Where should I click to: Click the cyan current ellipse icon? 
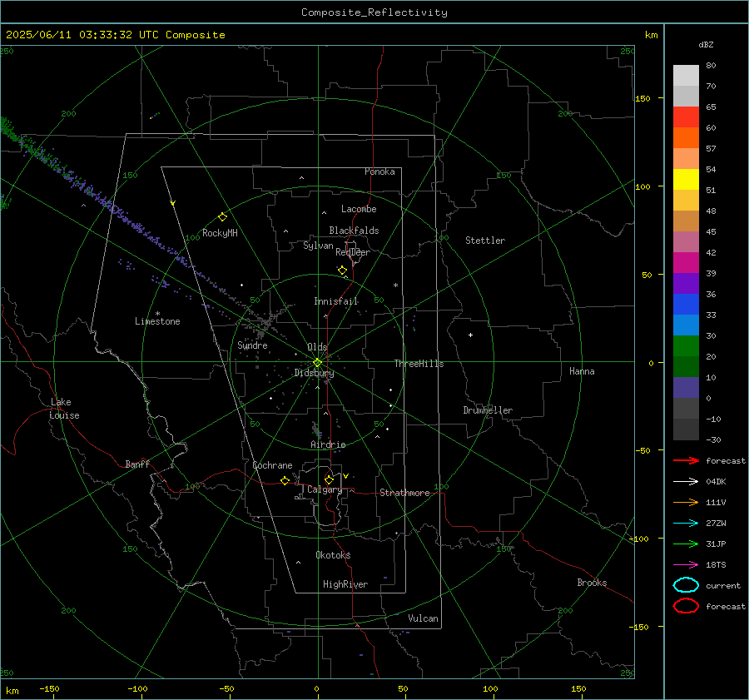686,585
